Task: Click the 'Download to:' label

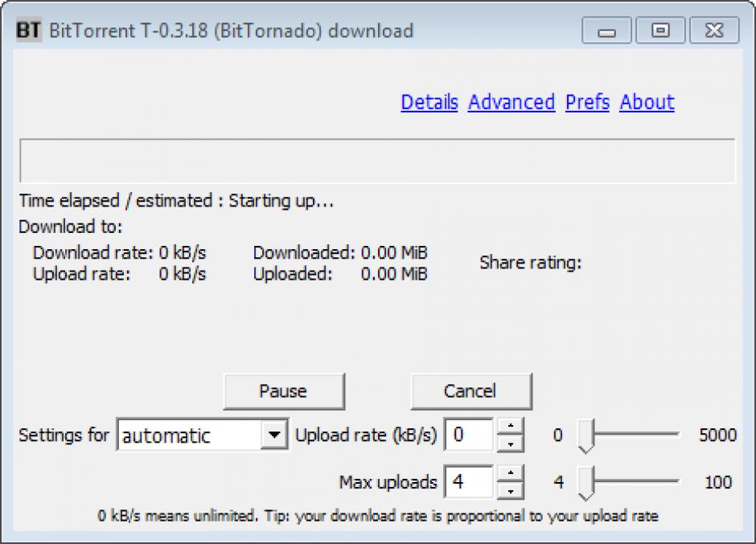Action: point(71,227)
